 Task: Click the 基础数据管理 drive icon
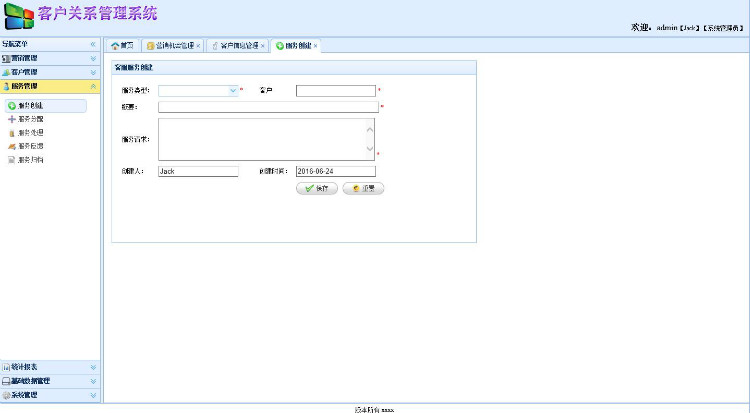pyautogui.click(x=6, y=381)
